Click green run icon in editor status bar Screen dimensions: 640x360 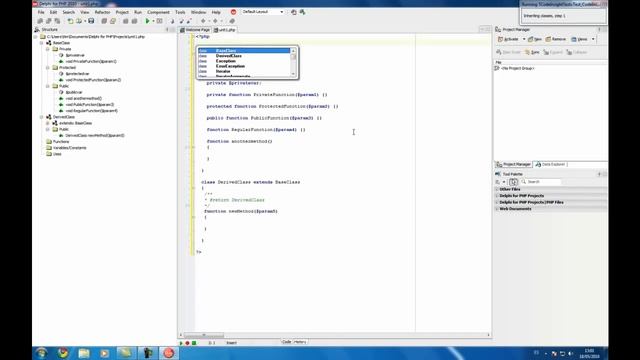click(181, 343)
